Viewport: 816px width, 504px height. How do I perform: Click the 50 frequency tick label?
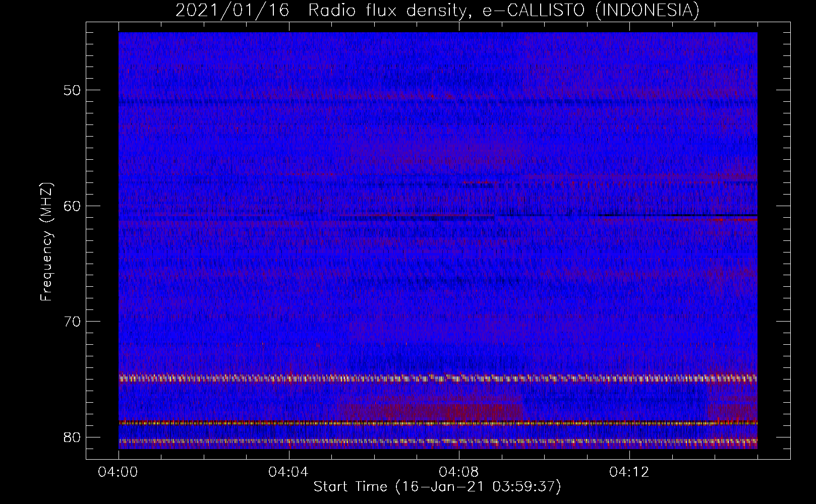click(x=72, y=91)
